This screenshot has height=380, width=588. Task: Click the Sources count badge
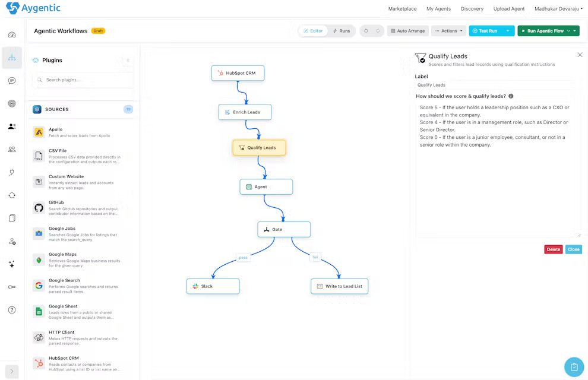[128, 109]
